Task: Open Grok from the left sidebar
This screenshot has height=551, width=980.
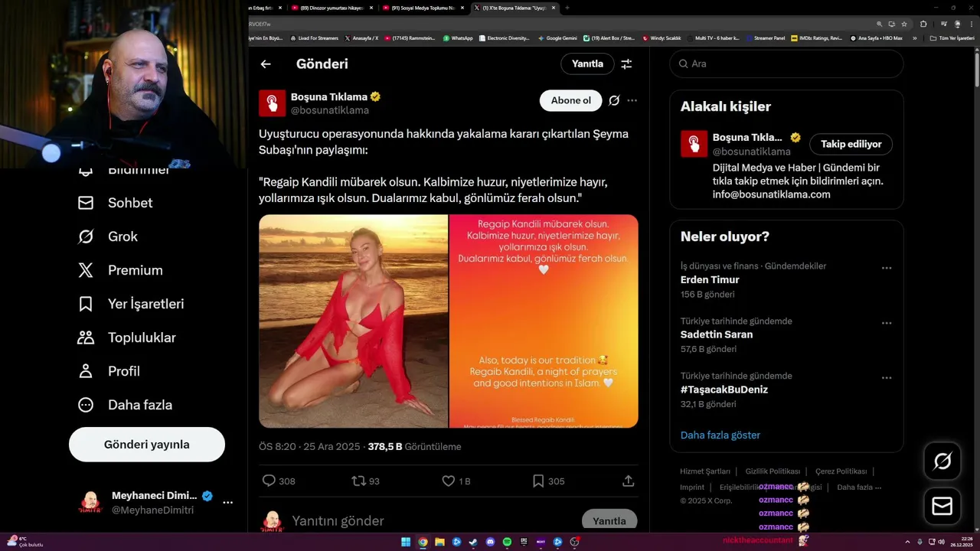Action: (x=107, y=236)
